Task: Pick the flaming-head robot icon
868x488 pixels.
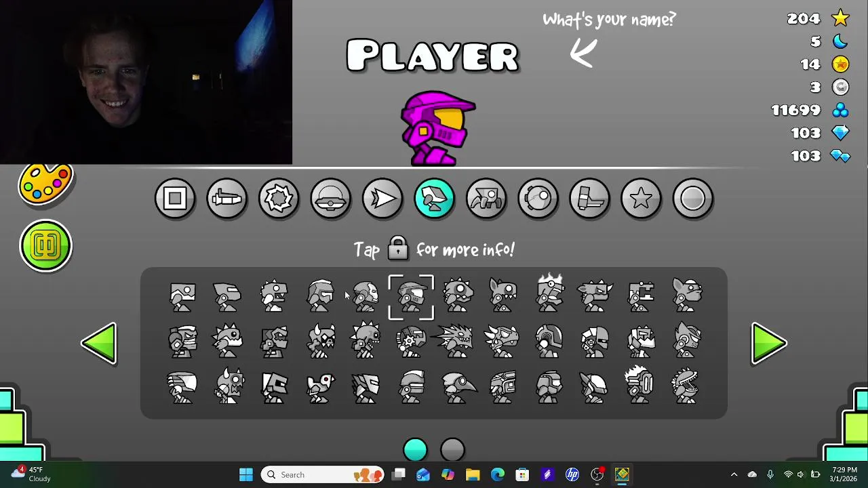Action: [550, 293]
